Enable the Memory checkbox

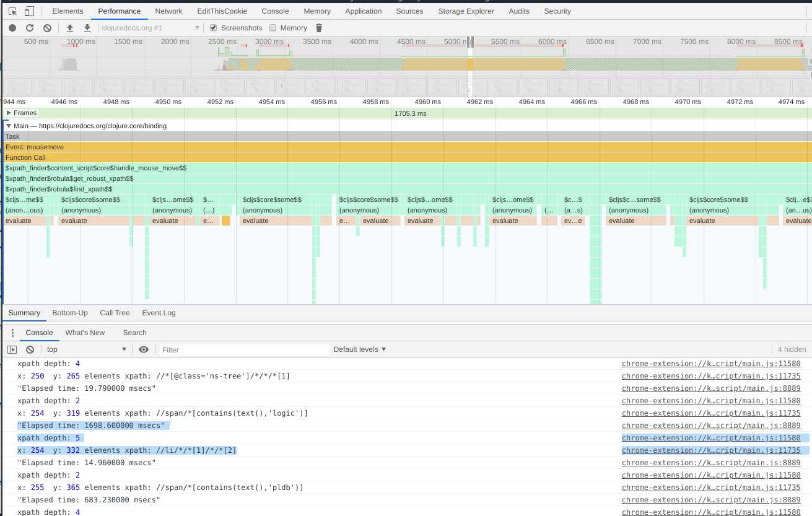(273, 28)
